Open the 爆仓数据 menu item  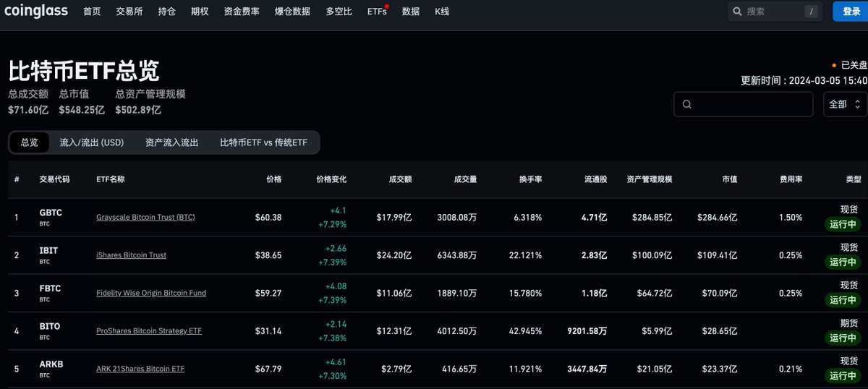click(x=292, y=12)
